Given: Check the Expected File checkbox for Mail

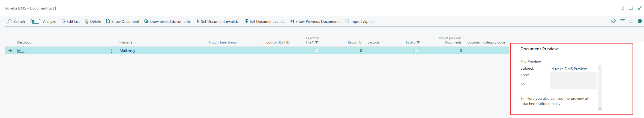Looking at the screenshot, I should click(316, 51).
